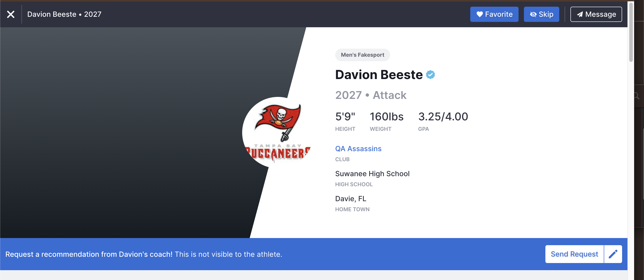Favorite Davion Beeste with the heart button
644x280 pixels.
(x=494, y=14)
